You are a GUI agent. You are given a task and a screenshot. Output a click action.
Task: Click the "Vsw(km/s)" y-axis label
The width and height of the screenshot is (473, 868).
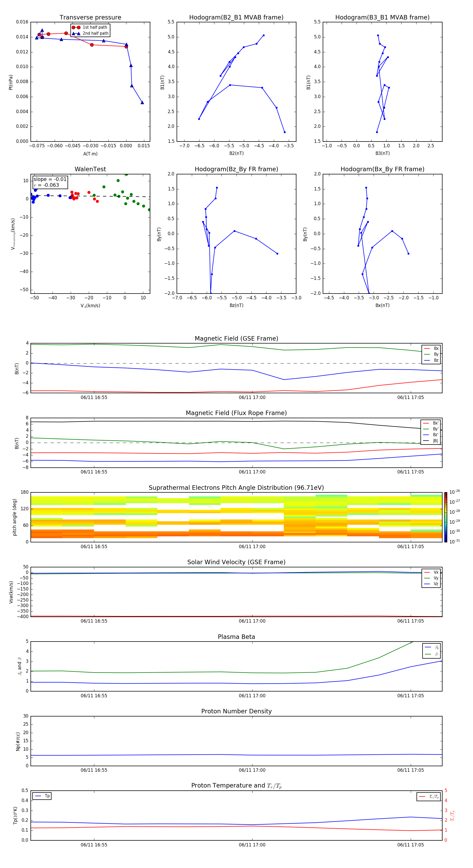[11, 592]
